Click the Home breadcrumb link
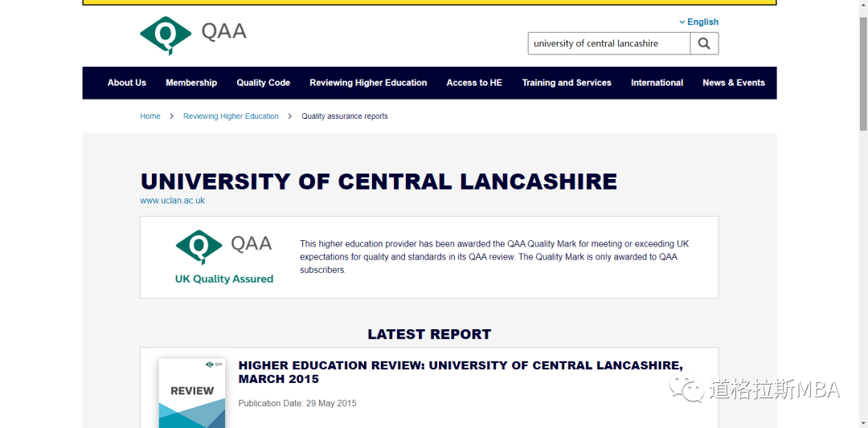 [x=150, y=116]
